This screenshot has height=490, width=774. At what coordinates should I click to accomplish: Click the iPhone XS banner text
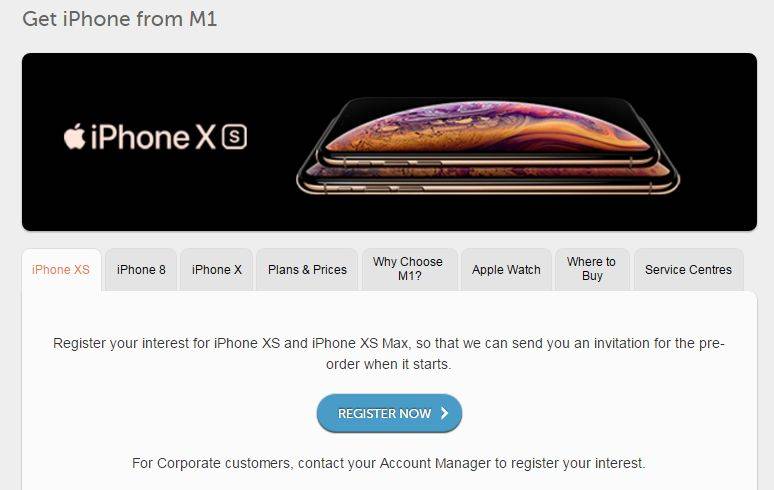155,137
